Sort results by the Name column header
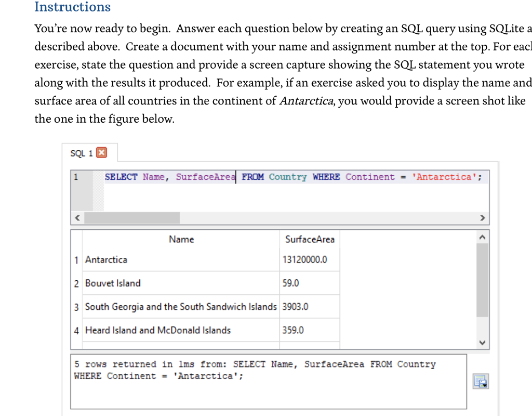 pos(181,239)
